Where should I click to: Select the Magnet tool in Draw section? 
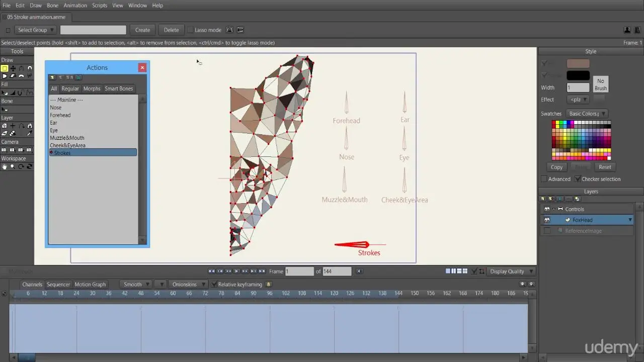(30, 68)
